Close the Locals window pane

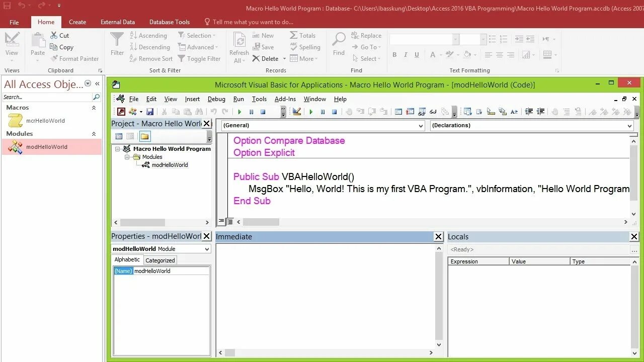pyautogui.click(x=634, y=237)
